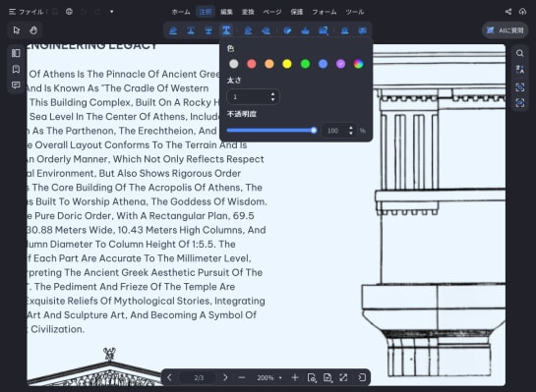Click the third right sidebar capture icon
The height and width of the screenshot is (392, 536).
(520, 87)
